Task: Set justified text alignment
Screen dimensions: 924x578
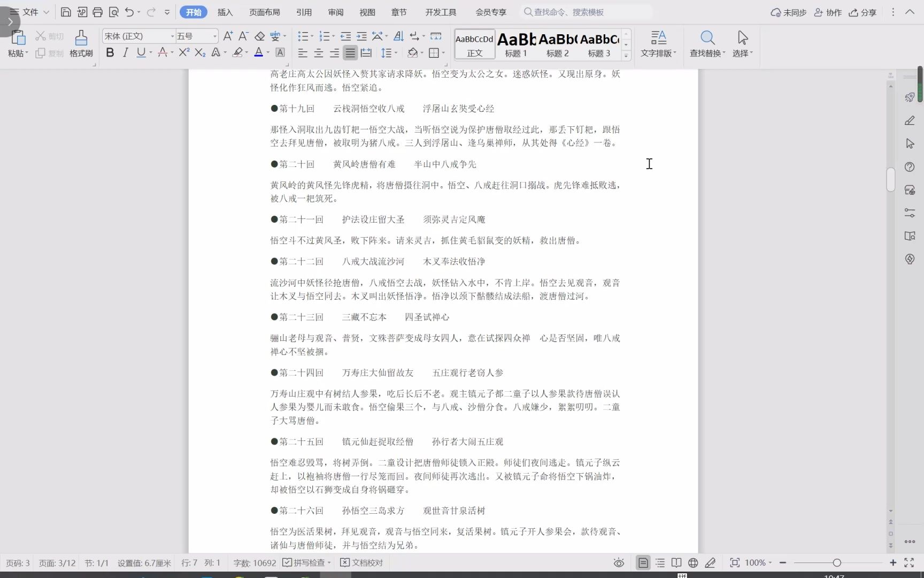Action: (x=350, y=52)
